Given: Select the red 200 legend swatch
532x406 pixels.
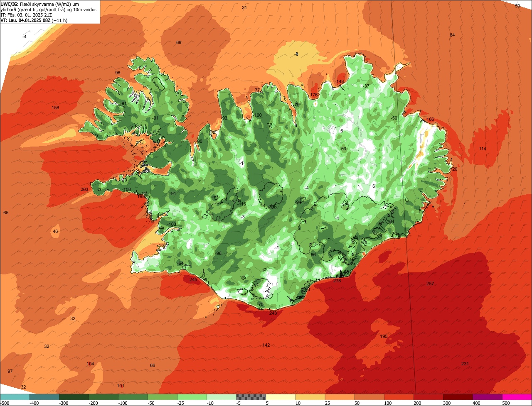Looking at the screenshot, I should click(428, 397).
